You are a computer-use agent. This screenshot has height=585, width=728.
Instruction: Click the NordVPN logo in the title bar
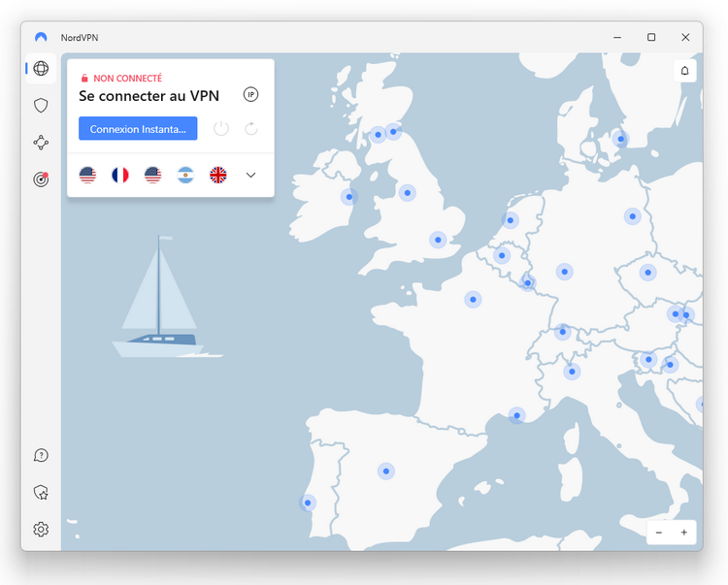(x=41, y=37)
